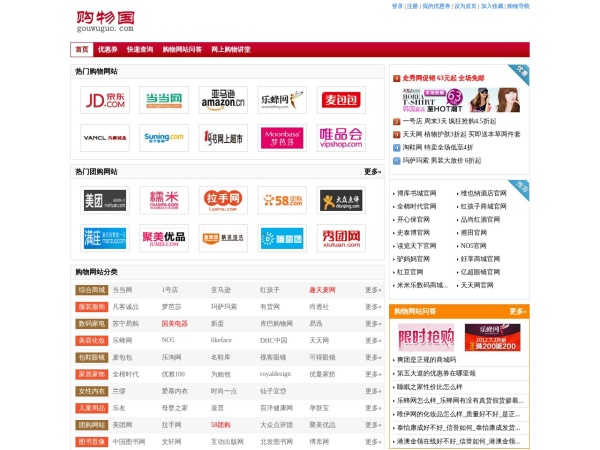This screenshot has height=450, width=600.
Task: Click the 综合商城 category label
Action: [92, 290]
